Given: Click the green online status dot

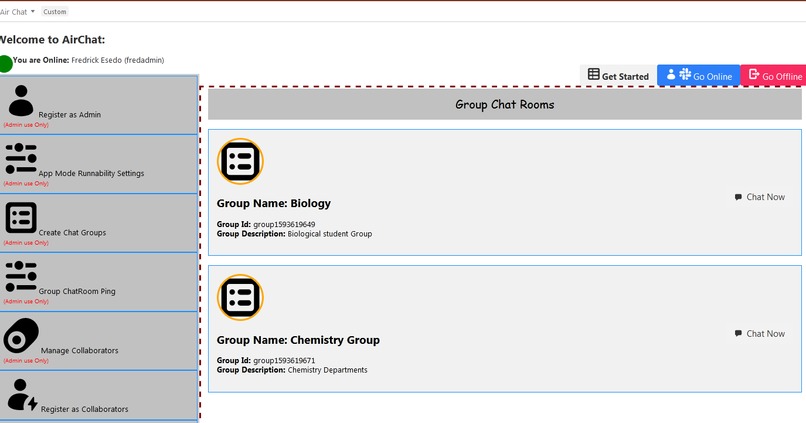Looking at the screenshot, I should pos(5,64).
